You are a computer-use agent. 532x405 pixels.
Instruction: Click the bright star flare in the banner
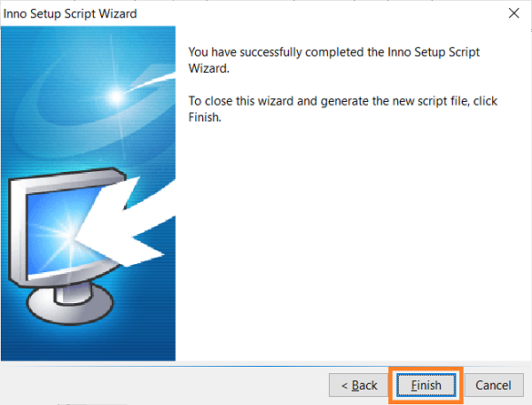pos(116,97)
